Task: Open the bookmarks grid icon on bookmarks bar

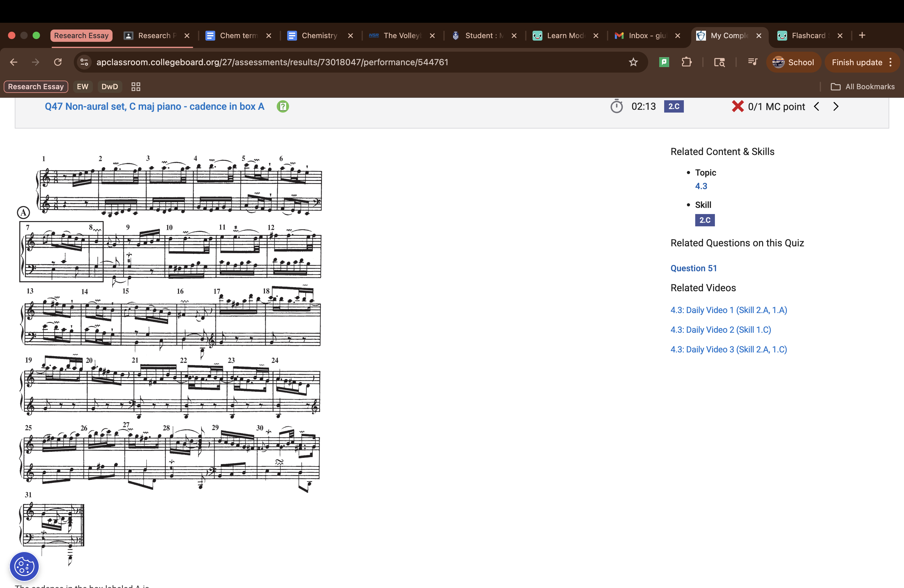Action: click(135, 87)
